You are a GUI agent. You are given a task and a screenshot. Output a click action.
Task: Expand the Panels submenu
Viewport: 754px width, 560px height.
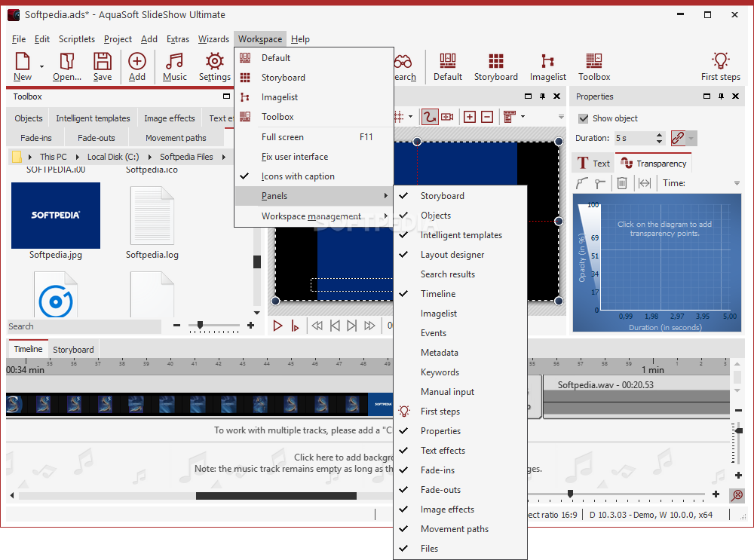pos(314,196)
